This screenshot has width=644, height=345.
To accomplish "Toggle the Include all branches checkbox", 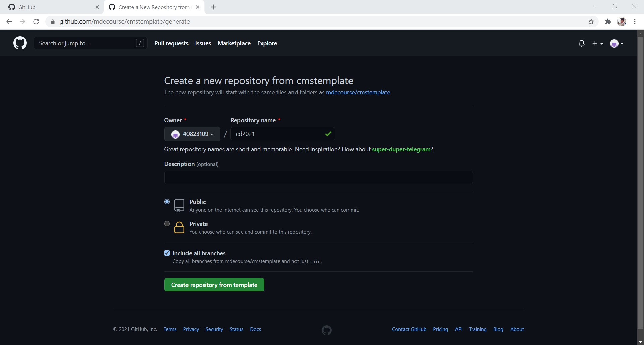I will click(x=167, y=253).
